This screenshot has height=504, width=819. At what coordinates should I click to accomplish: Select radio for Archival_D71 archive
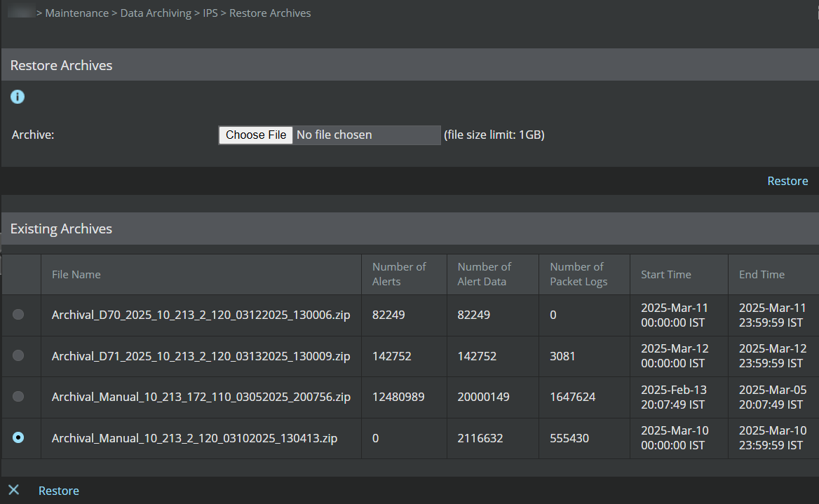click(x=18, y=355)
